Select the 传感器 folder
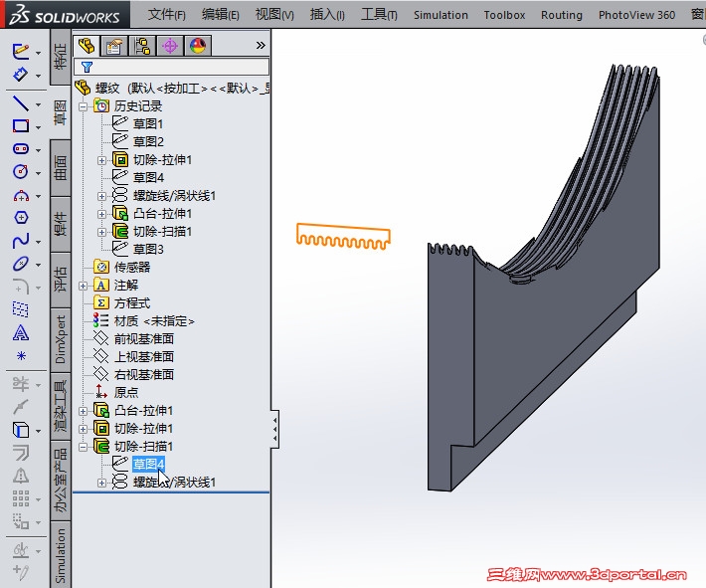Image resolution: width=706 pixels, height=588 pixels. tap(131, 268)
